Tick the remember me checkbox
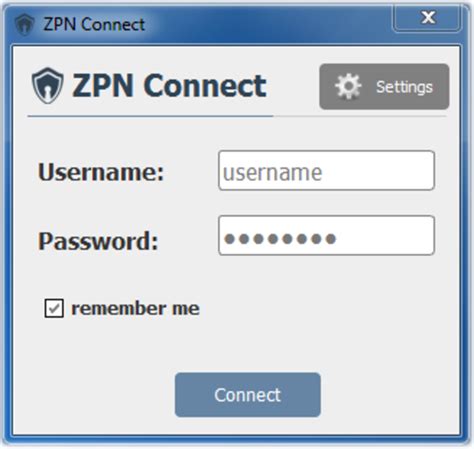The image size is (474, 449). click(x=54, y=308)
